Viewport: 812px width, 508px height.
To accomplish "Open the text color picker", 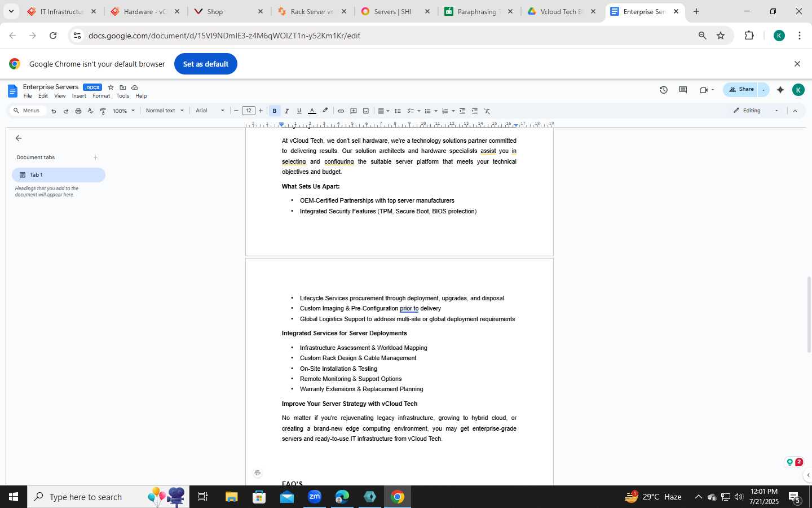I will tap(312, 111).
